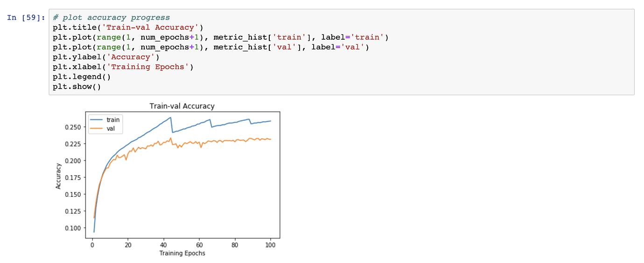The height and width of the screenshot is (263, 644).
Task: Click the plt.legend() line
Action: pyautogui.click(x=82, y=76)
